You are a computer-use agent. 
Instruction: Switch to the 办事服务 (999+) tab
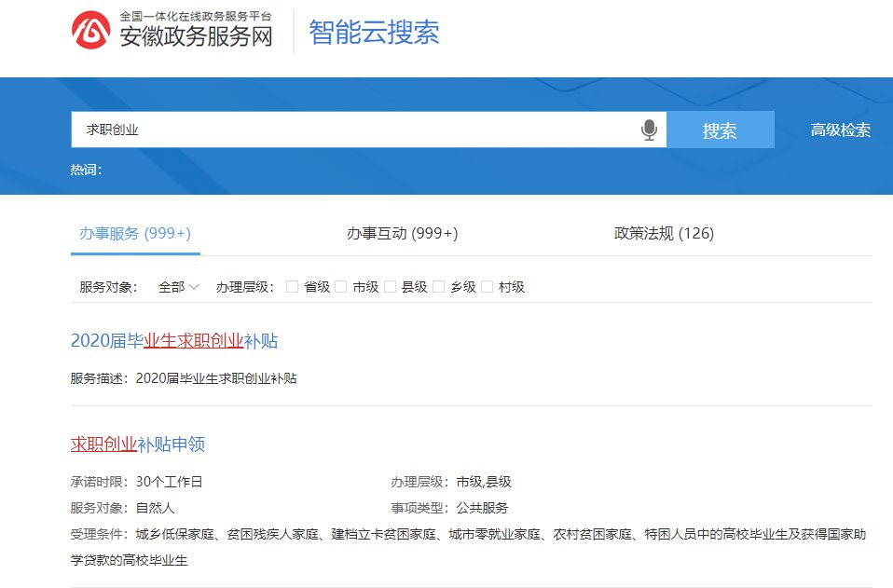[135, 233]
